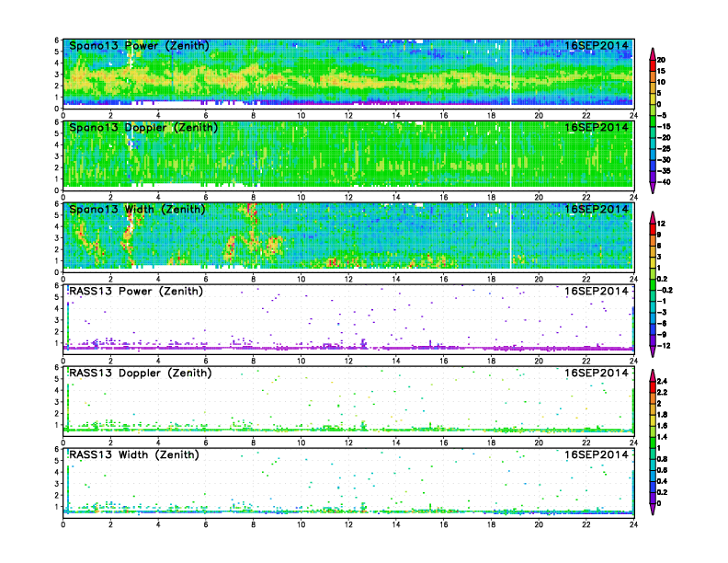Image resolution: width=728 pixels, height=563 pixels.
Task: Select the 16SEP2014 date in RASS13 Width panel
Action: [x=597, y=454]
